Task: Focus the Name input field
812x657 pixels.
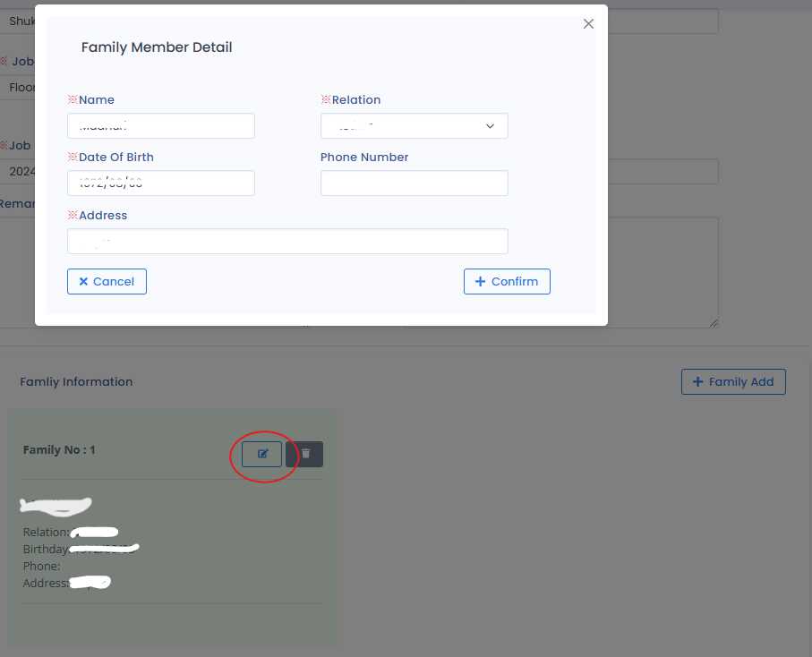Action: pos(161,126)
